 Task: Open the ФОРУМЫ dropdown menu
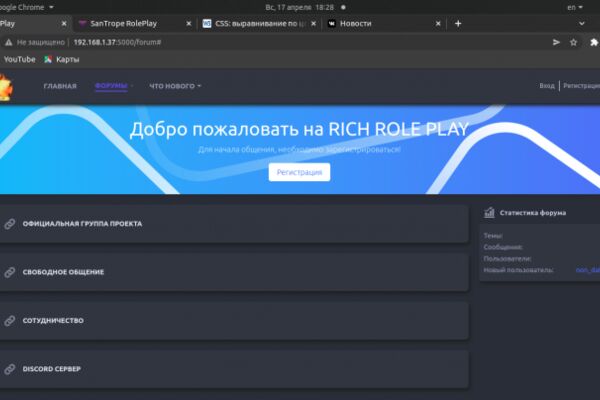[114, 86]
